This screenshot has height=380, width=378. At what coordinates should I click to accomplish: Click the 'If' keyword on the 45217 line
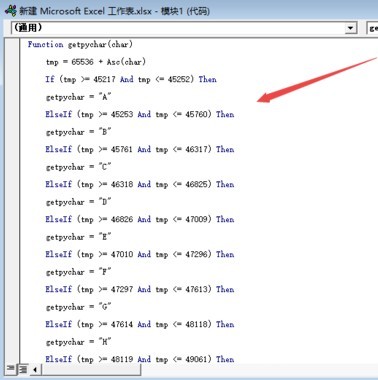[x=50, y=79]
